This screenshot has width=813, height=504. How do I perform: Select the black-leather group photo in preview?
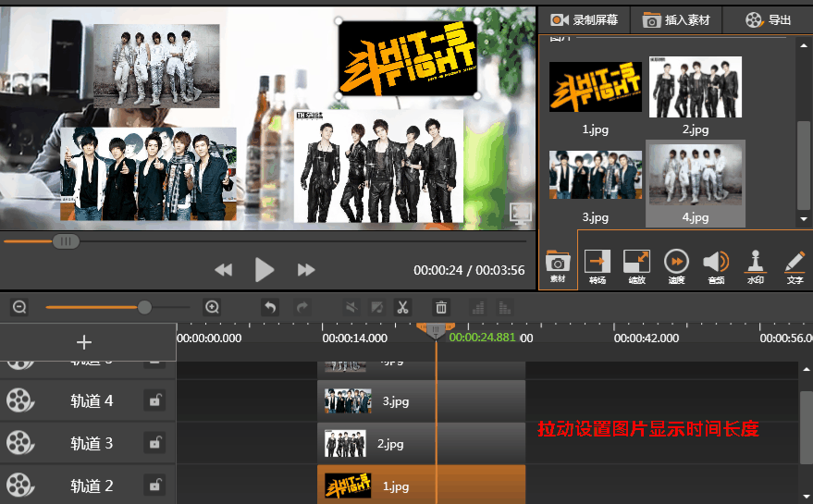[x=378, y=166]
